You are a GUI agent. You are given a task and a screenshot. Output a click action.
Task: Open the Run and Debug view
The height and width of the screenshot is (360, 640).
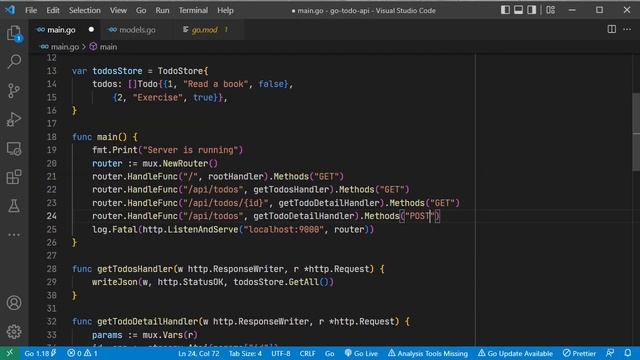coord(14,119)
